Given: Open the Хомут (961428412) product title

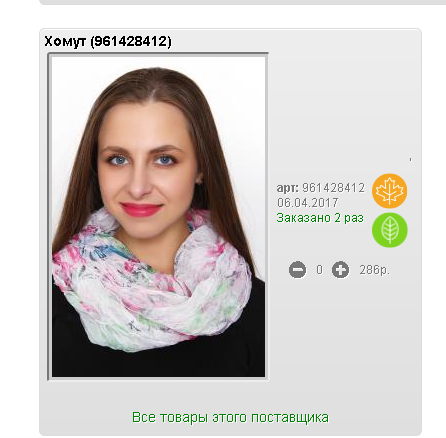Looking at the screenshot, I should tap(108, 42).
